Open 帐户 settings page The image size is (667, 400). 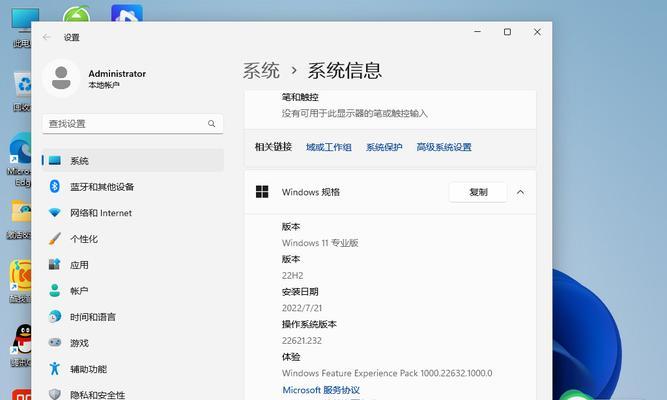point(133,291)
